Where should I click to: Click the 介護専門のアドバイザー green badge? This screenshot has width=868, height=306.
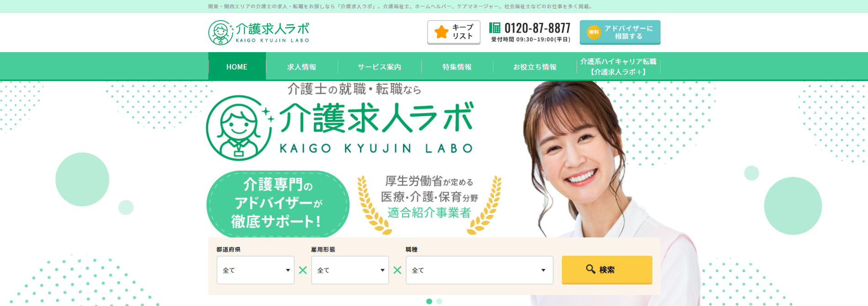point(278,204)
